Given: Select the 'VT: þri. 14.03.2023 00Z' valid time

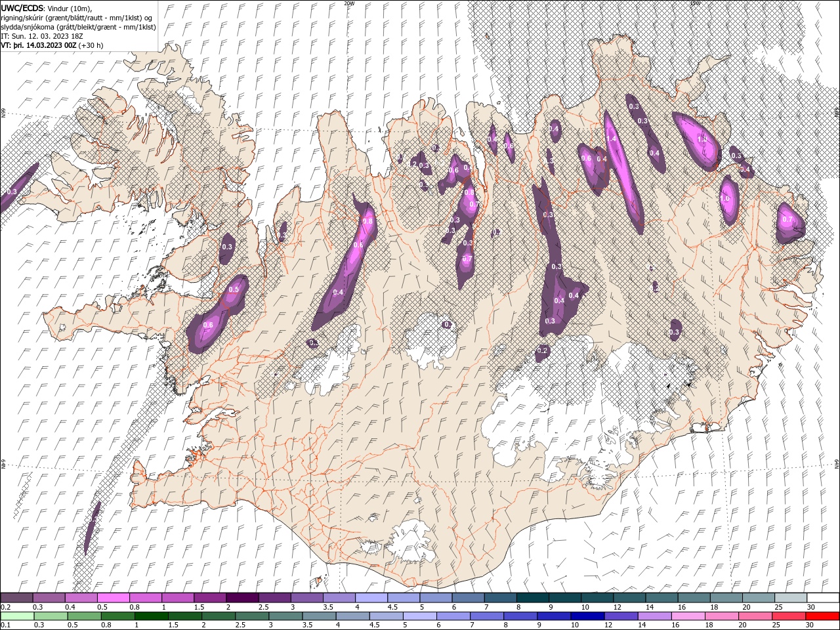Looking at the screenshot, I should tap(39, 45).
